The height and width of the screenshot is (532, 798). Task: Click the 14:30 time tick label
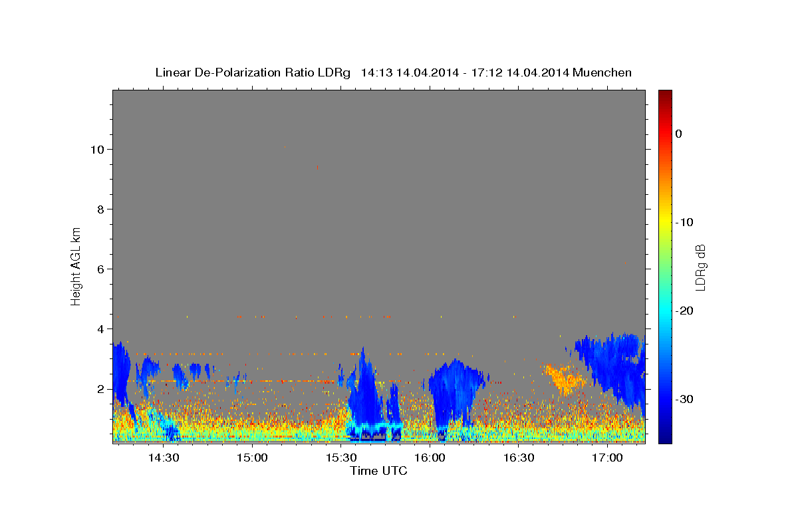coord(164,458)
